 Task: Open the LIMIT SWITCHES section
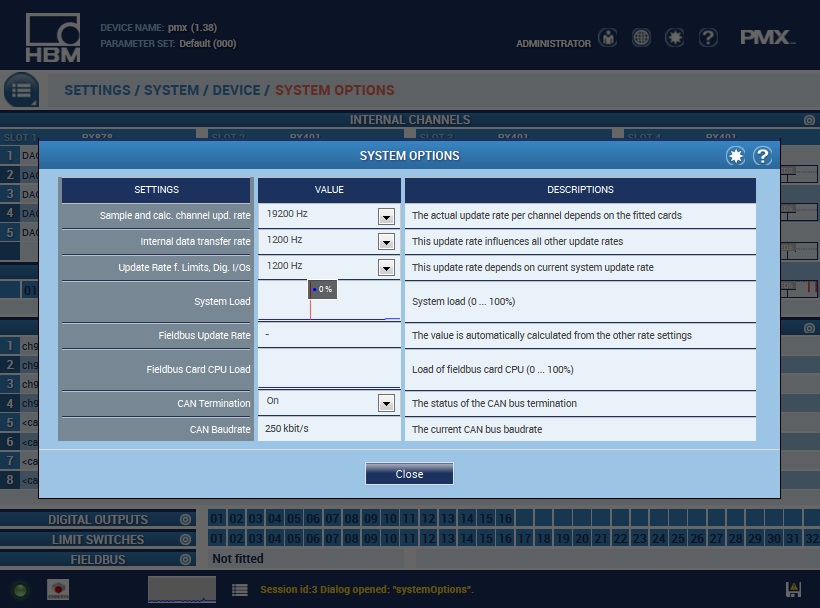98,539
